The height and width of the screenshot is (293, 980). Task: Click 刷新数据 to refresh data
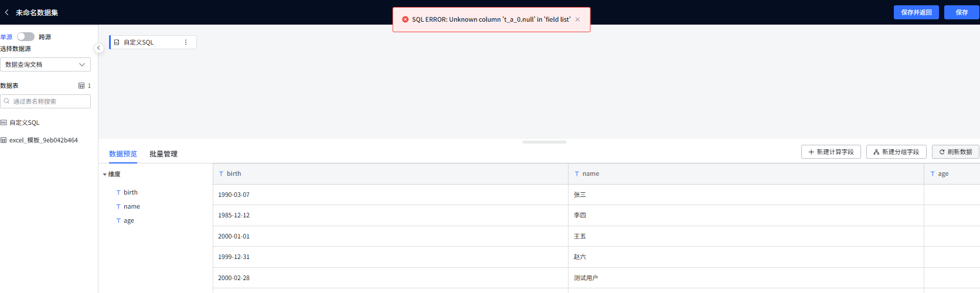tap(955, 152)
